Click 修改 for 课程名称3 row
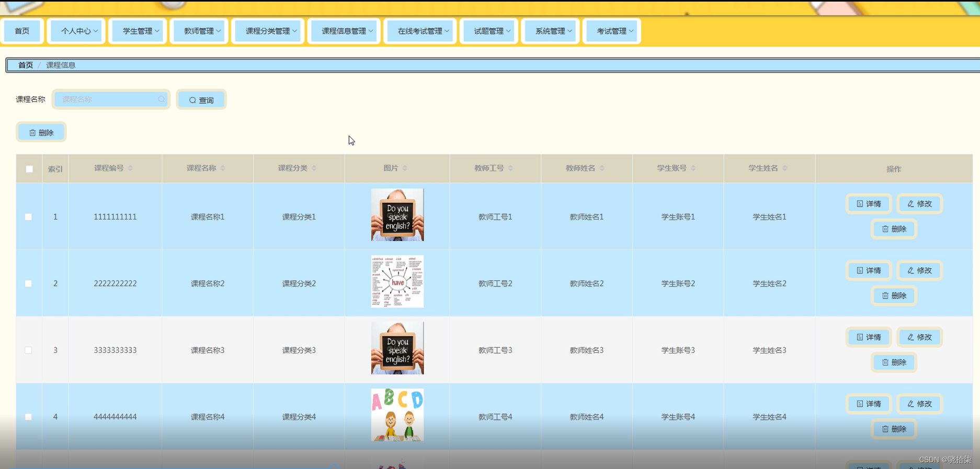Screen dimensions: 980x469 [919, 337]
